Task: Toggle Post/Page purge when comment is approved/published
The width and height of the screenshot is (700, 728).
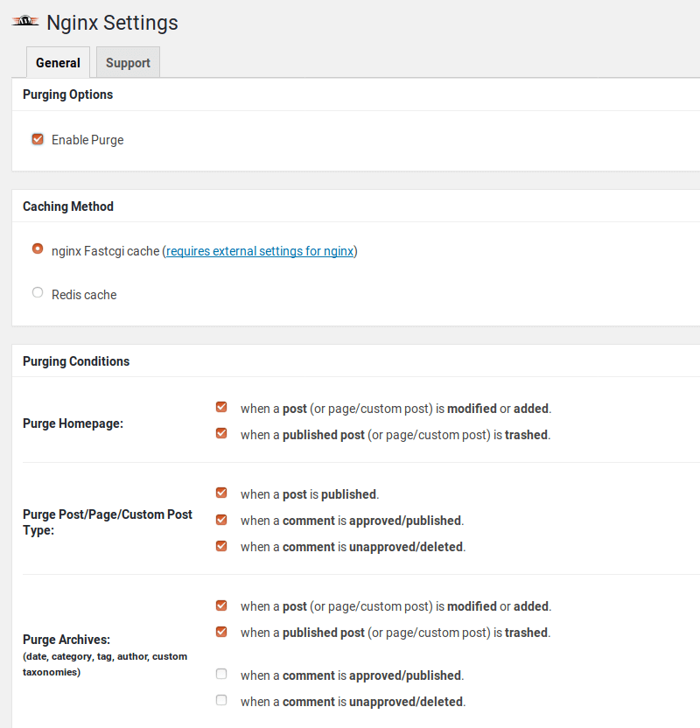Action: point(221,519)
